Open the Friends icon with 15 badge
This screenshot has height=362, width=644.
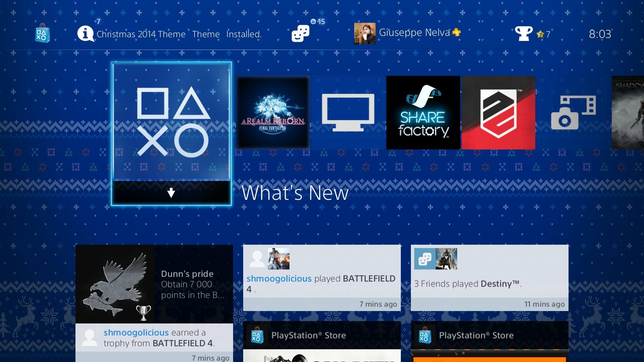coord(301,34)
